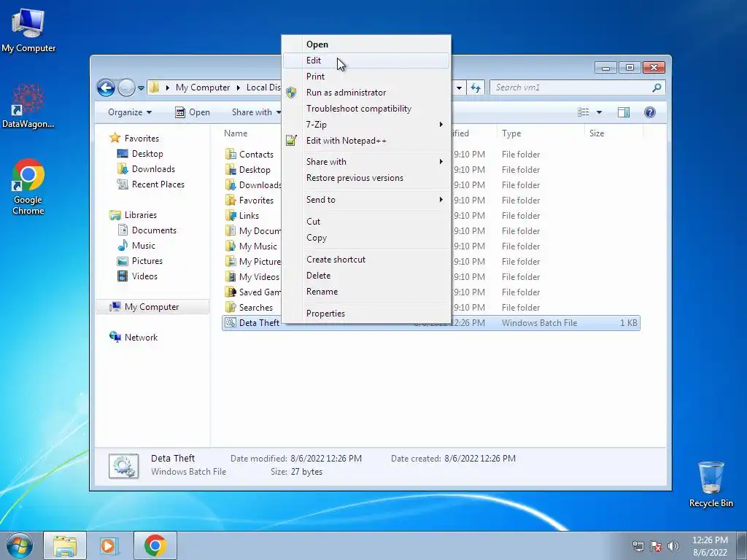Select Downloads under Favorites
Image resolution: width=747 pixels, height=560 pixels.
tap(146, 169)
